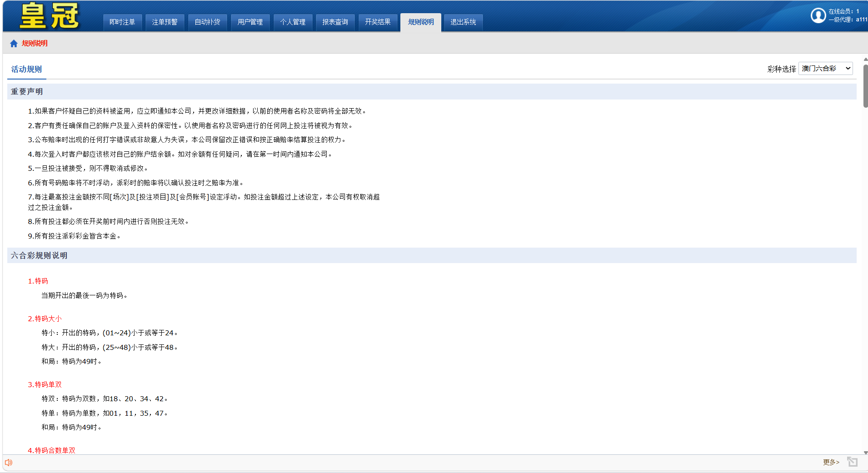The image size is (868, 473).
Task: Click the speaker announcement icon
Action: click(9, 463)
